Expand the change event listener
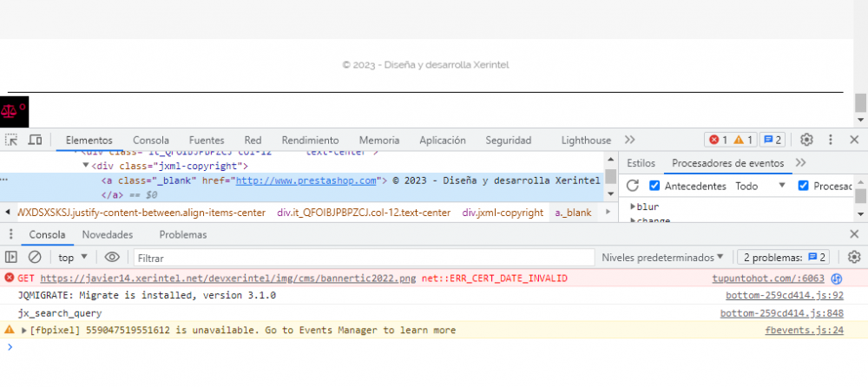This screenshot has height=387, width=868. tap(634, 220)
